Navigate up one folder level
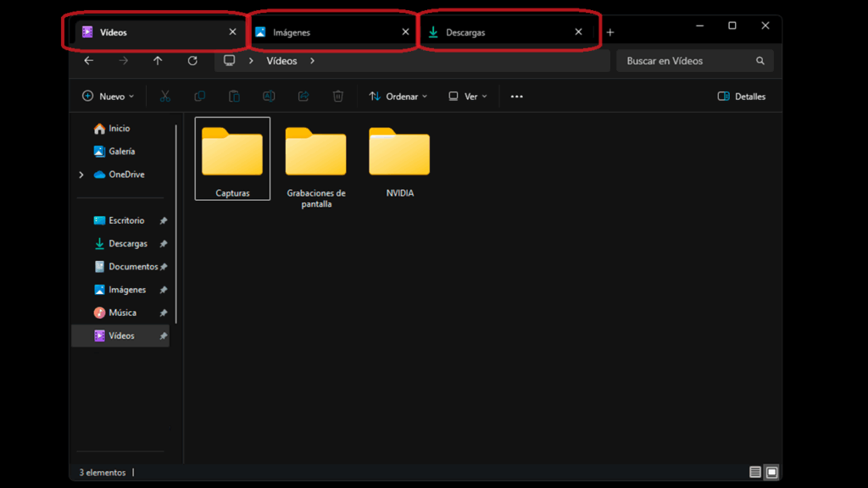The height and width of the screenshot is (488, 868). (x=159, y=60)
